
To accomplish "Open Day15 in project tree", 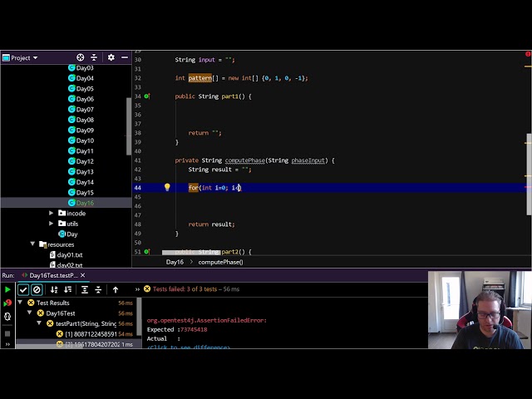I will click(85, 193).
